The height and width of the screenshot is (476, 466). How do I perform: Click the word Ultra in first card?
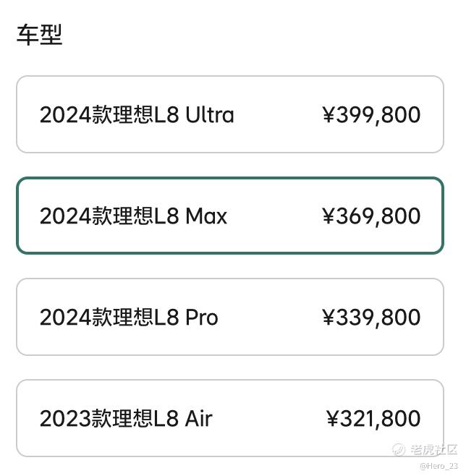tap(210, 114)
